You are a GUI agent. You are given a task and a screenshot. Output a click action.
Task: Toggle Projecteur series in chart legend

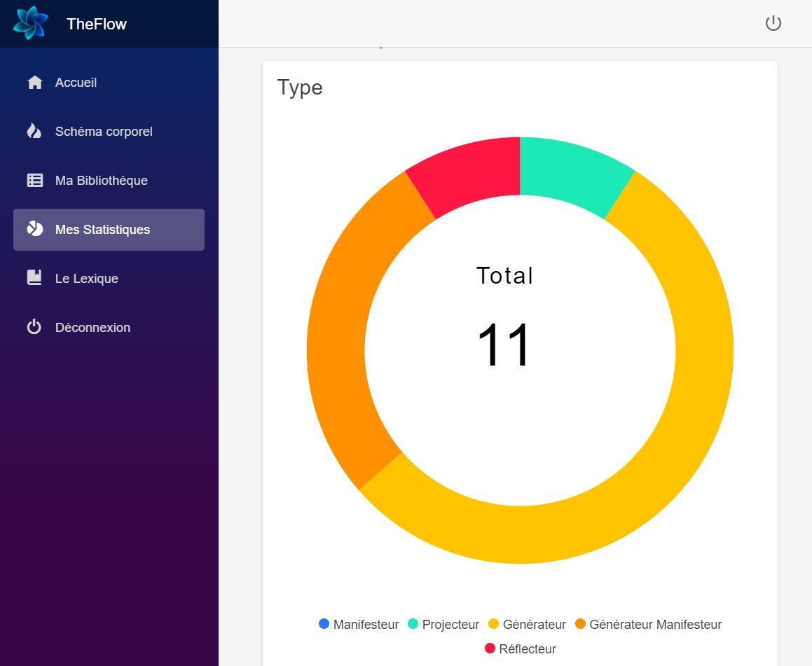click(x=443, y=624)
